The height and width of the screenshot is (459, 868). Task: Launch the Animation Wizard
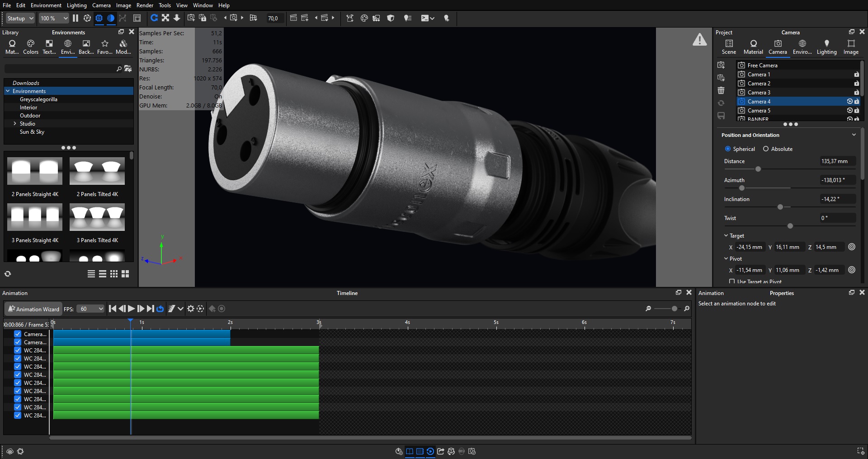click(33, 309)
